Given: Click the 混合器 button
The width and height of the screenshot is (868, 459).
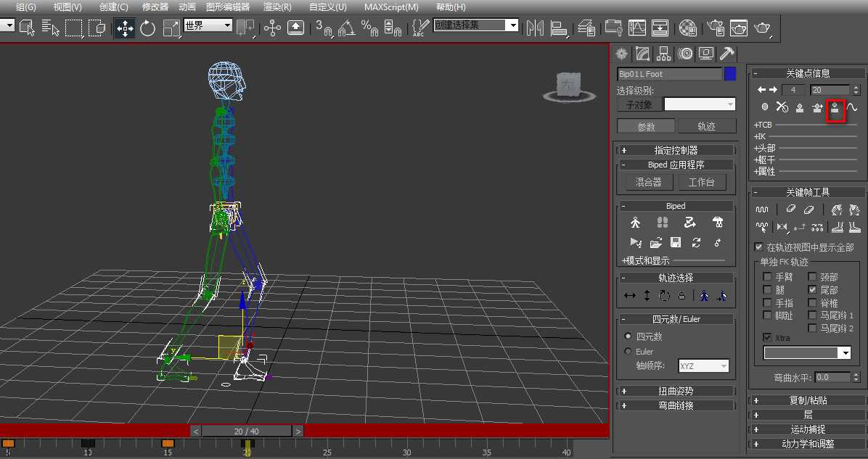Looking at the screenshot, I should click(x=648, y=182).
